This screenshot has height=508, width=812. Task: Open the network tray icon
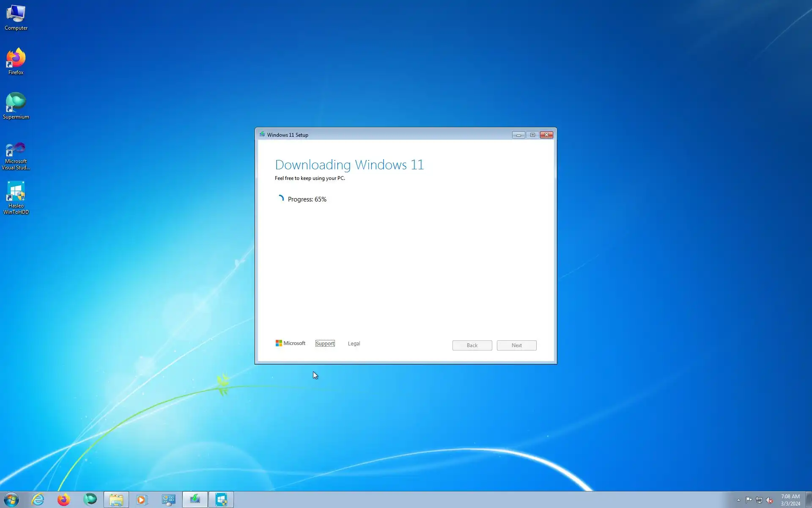[x=759, y=500]
